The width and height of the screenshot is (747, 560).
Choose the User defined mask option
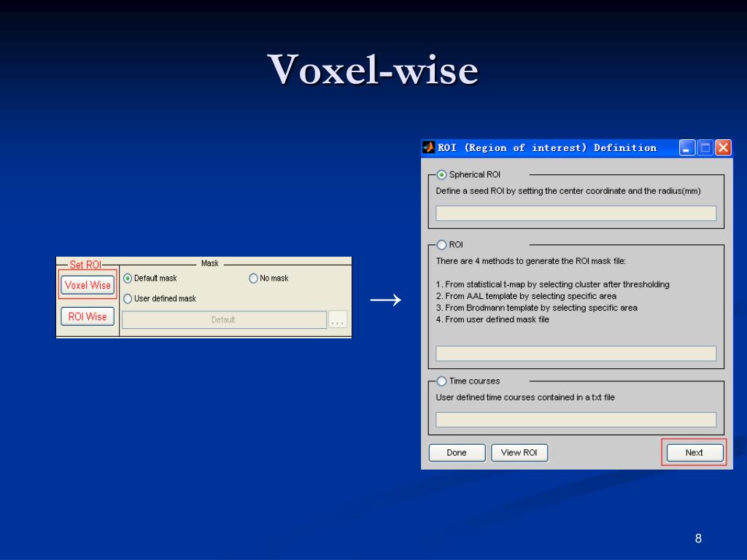click(128, 298)
